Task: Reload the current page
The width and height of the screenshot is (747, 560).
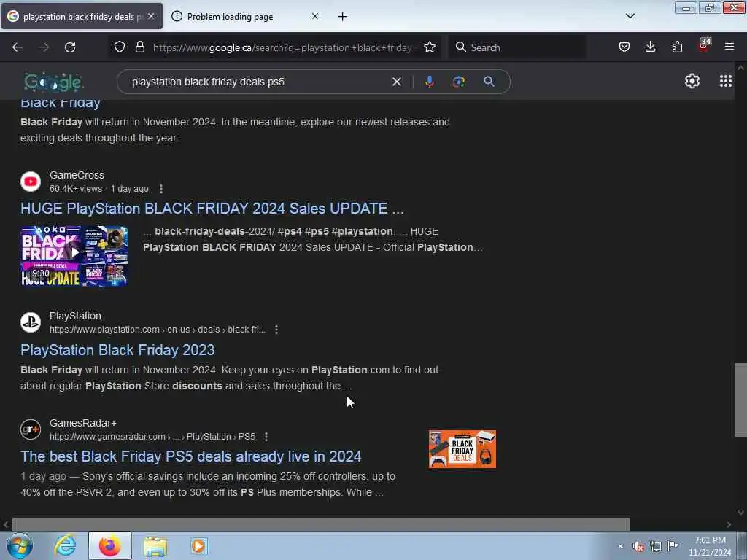Action: pyautogui.click(x=70, y=47)
